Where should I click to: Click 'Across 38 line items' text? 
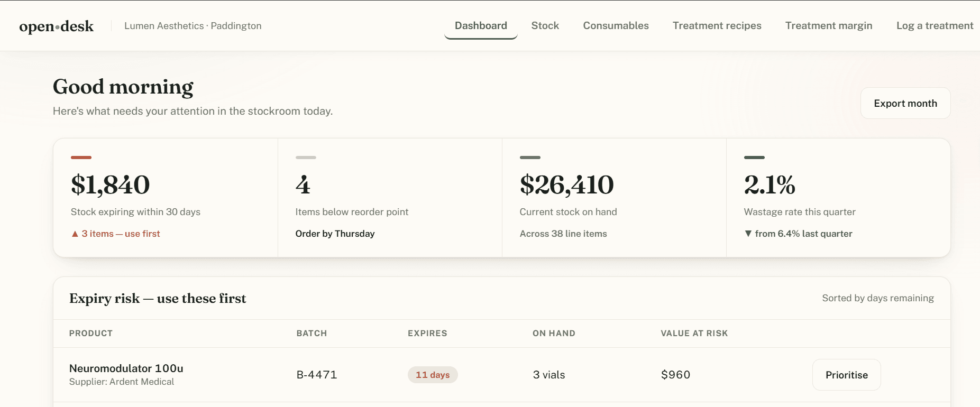pos(563,234)
